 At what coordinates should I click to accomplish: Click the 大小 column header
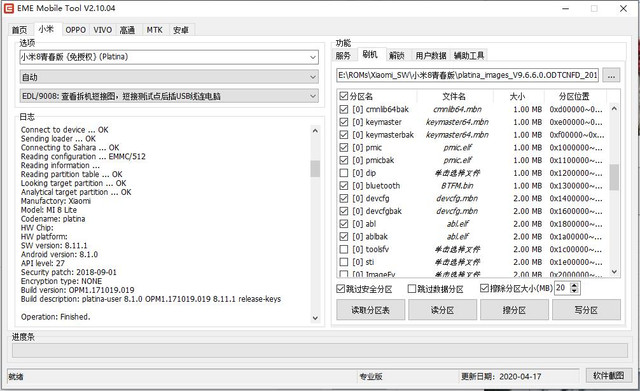coord(518,96)
